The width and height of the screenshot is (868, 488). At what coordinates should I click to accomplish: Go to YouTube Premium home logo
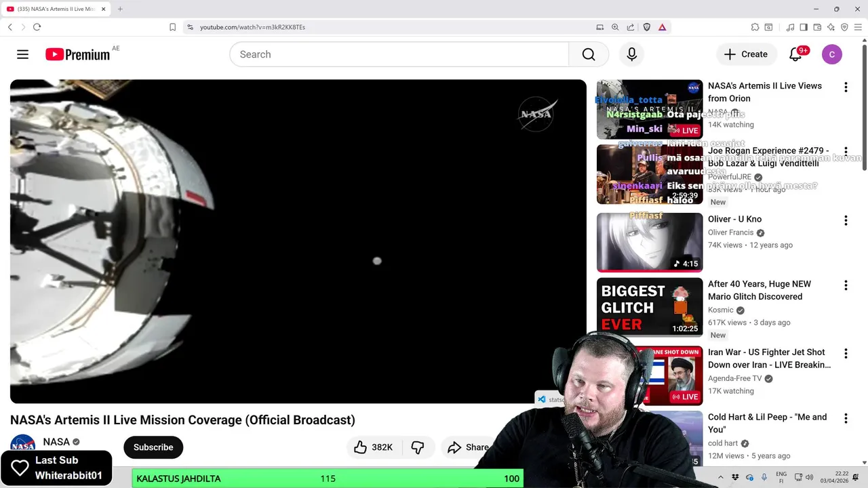tap(78, 54)
